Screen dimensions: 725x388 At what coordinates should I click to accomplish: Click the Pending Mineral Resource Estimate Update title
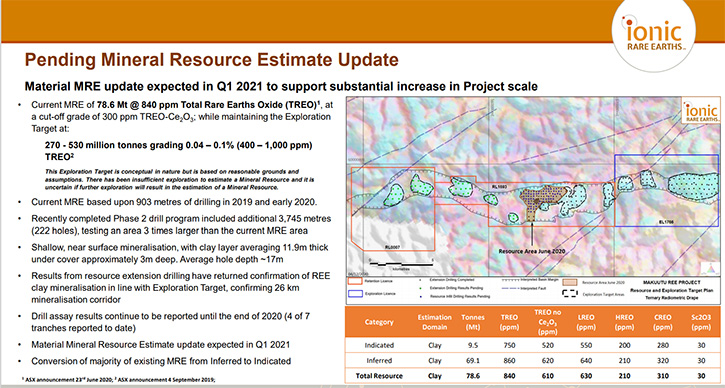tap(211, 60)
